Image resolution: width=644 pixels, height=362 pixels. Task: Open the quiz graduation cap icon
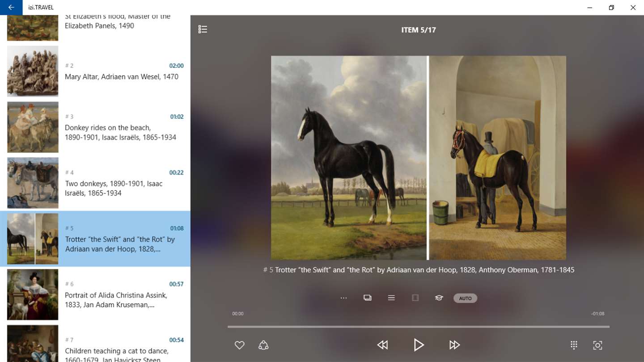pyautogui.click(x=439, y=298)
